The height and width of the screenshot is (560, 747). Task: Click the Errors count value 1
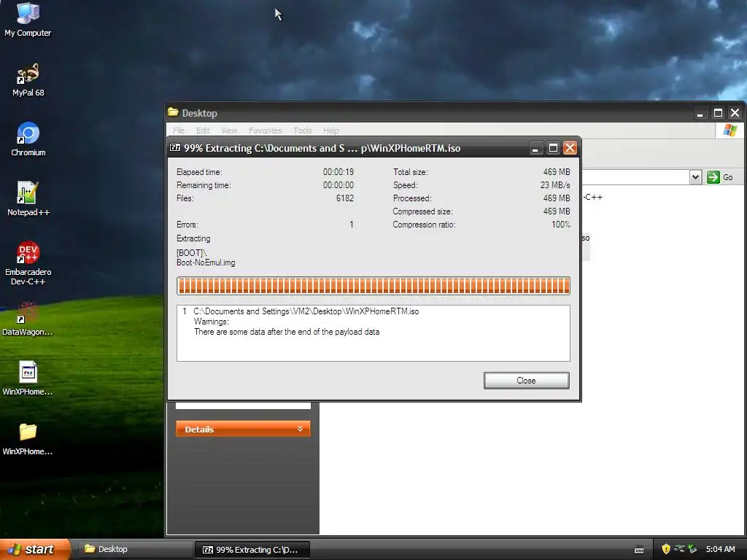pos(352,225)
